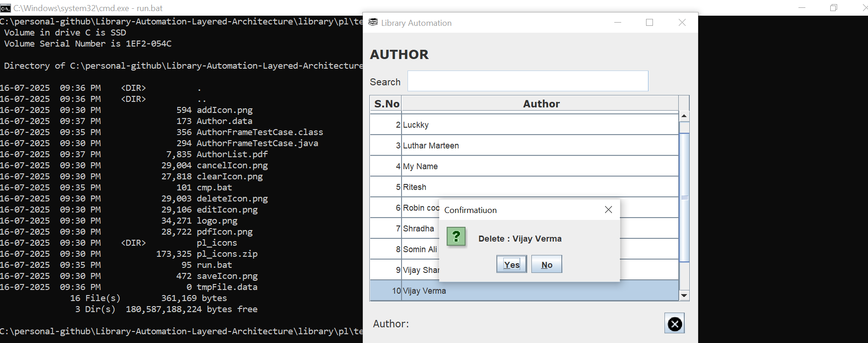Click AuthorList.pdf in cmd listing

(232, 154)
